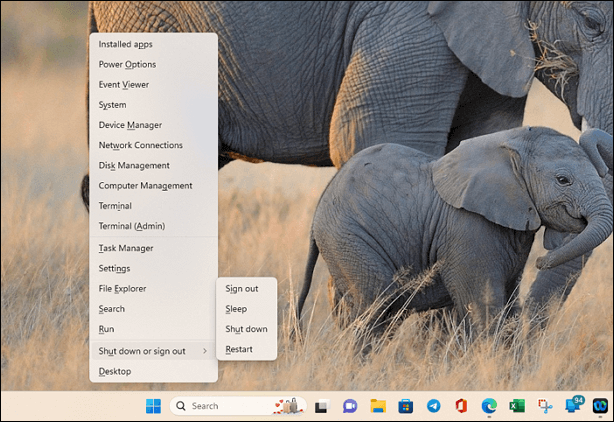The image size is (614, 422).
Task: Open Telegram from the taskbar
Action: click(433, 406)
